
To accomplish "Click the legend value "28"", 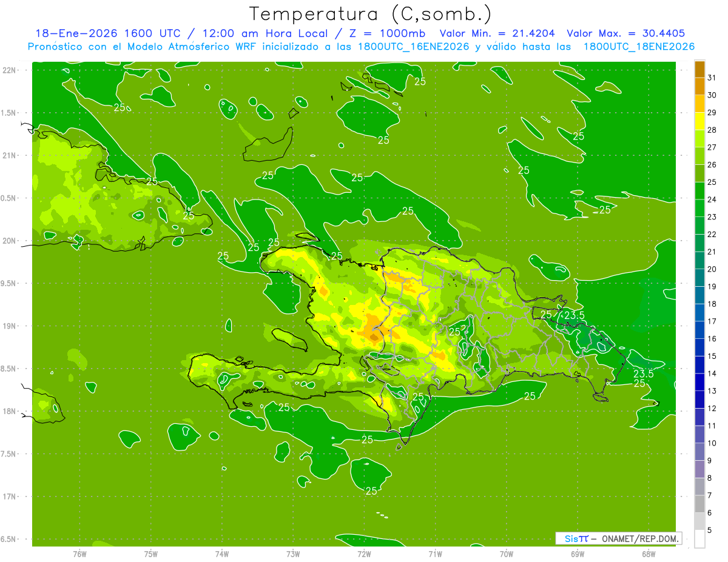I will coord(712,130).
